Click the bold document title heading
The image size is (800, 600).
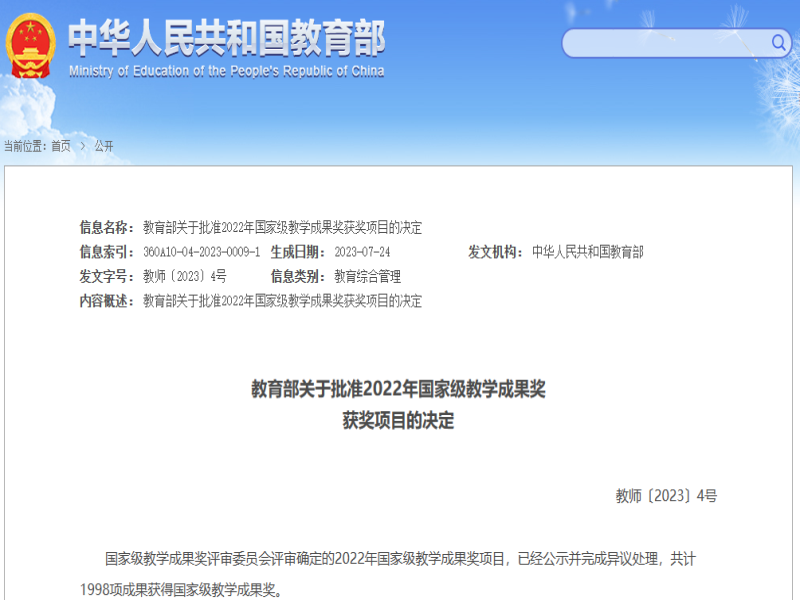tap(398, 389)
